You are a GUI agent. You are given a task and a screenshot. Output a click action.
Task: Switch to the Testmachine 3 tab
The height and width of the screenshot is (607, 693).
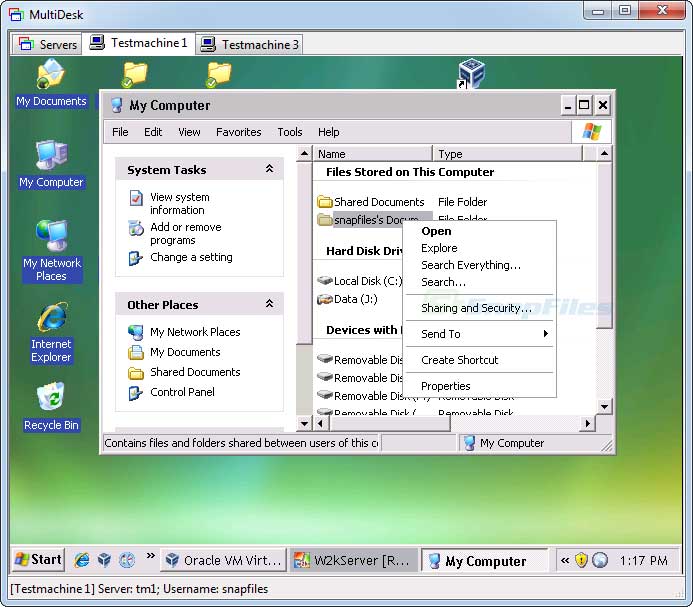coord(249,44)
